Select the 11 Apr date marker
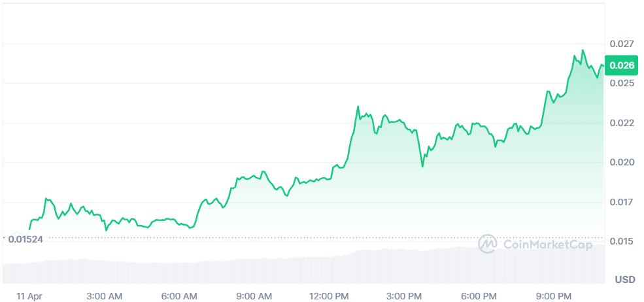 30,296
